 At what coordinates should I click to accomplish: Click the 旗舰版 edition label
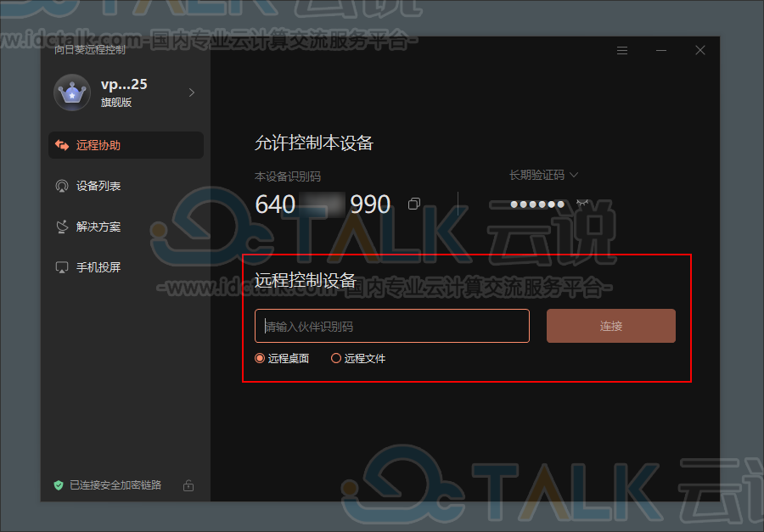coord(116,103)
